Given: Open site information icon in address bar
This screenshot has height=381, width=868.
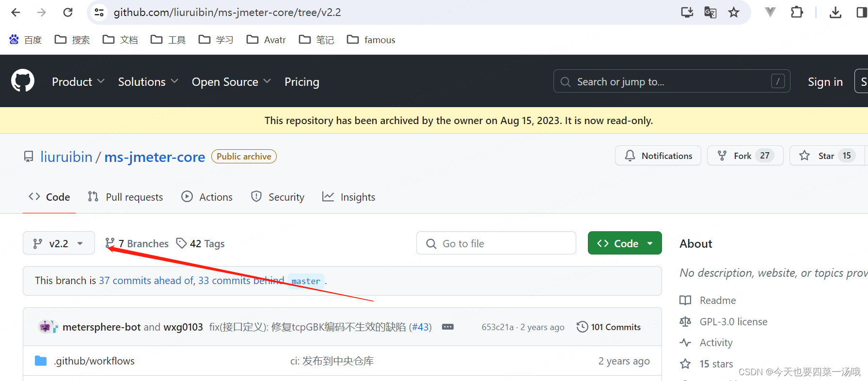Looking at the screenshot, I should (99, 13).
